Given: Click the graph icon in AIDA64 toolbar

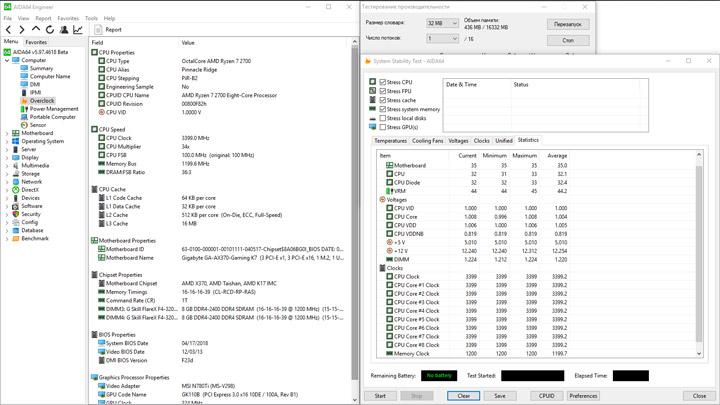Looking at the screenshot, I should point(78,30).
